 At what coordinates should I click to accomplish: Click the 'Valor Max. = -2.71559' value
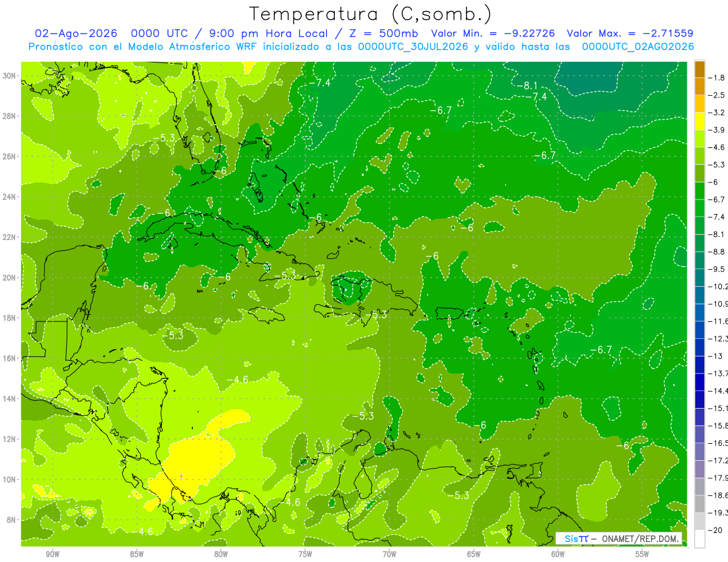tap(630, 33)
